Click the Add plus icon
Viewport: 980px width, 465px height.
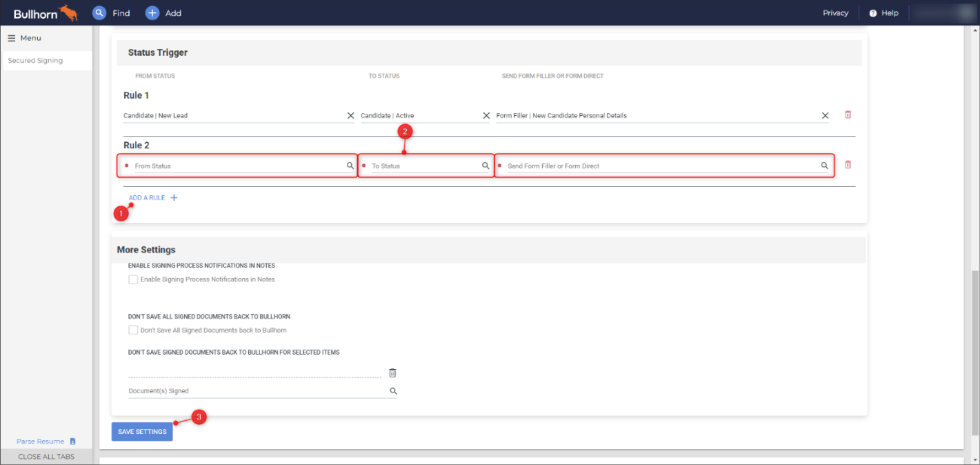click(152, 13)
